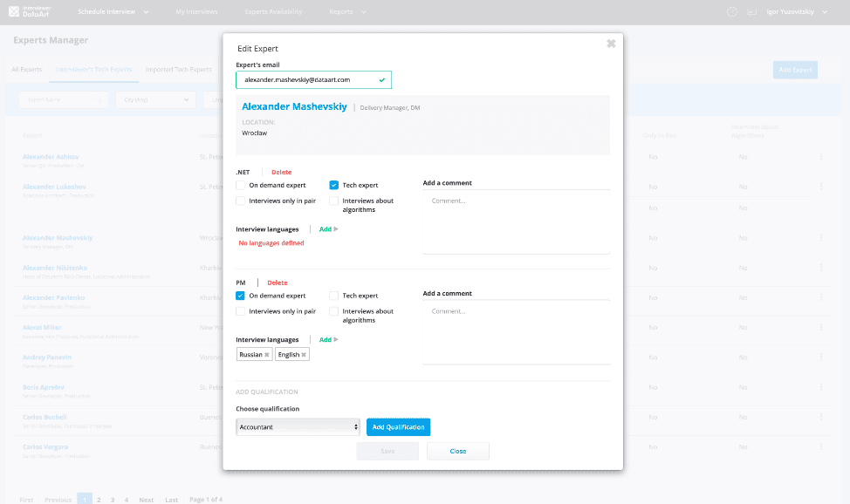Enable Interviews only in pair for .NET
The height and width of the screenshot is (504, 850).
pos(241,201)
